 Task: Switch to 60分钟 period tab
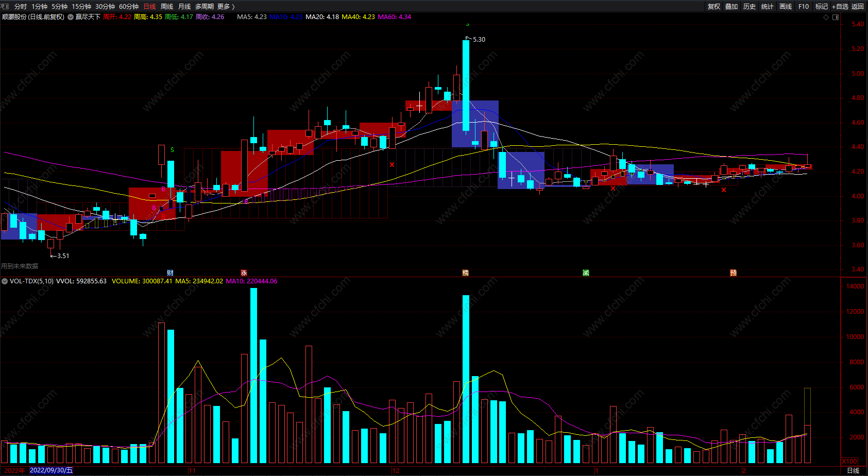click(x=129, y=7)
